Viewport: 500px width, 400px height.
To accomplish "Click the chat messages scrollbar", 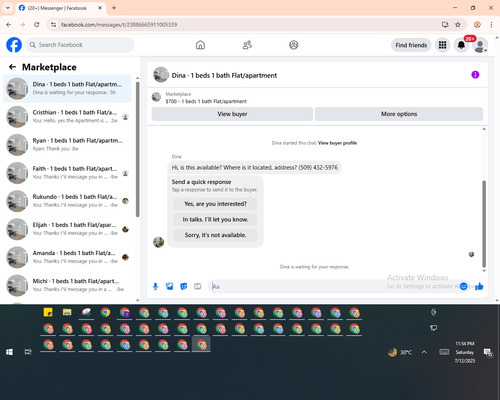I will pyautogui.click(x=484, y=223).
